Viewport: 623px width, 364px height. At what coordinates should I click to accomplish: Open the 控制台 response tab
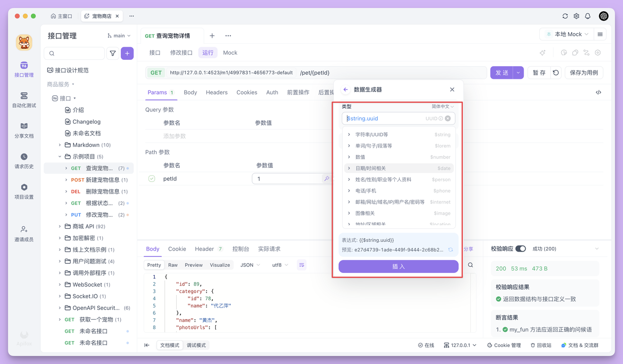(x=241, y=249)
